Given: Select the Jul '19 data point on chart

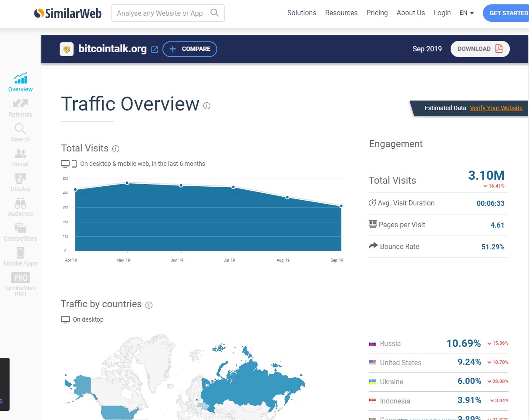Looking at the screenshot, I should pos(234,187).
